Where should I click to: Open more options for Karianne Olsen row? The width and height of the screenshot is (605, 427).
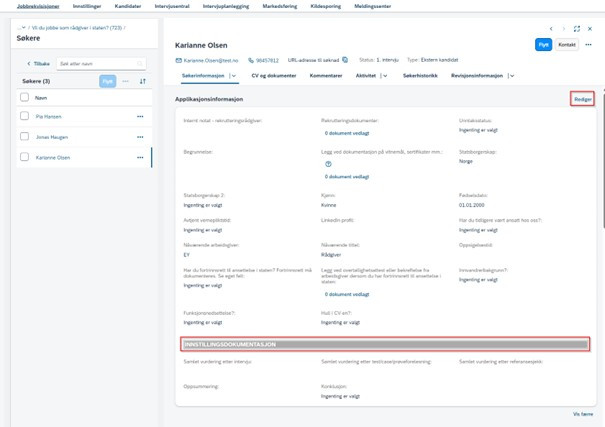[140, 157]
